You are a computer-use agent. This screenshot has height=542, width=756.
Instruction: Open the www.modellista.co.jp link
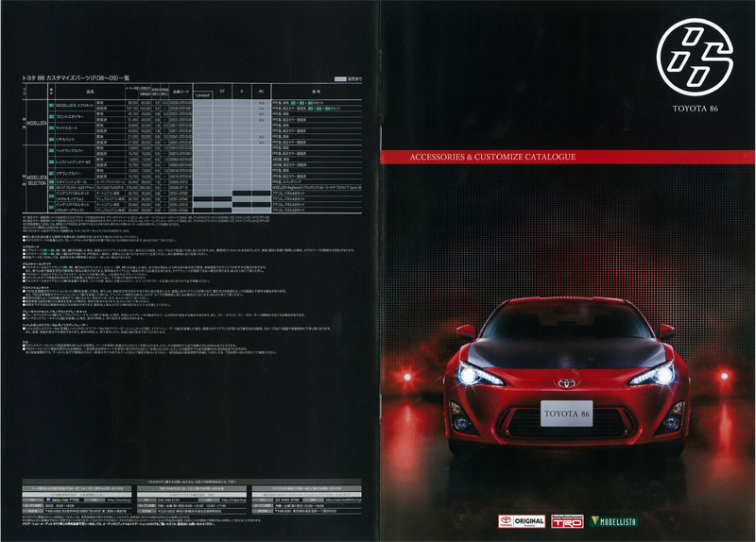pos(343,500)
